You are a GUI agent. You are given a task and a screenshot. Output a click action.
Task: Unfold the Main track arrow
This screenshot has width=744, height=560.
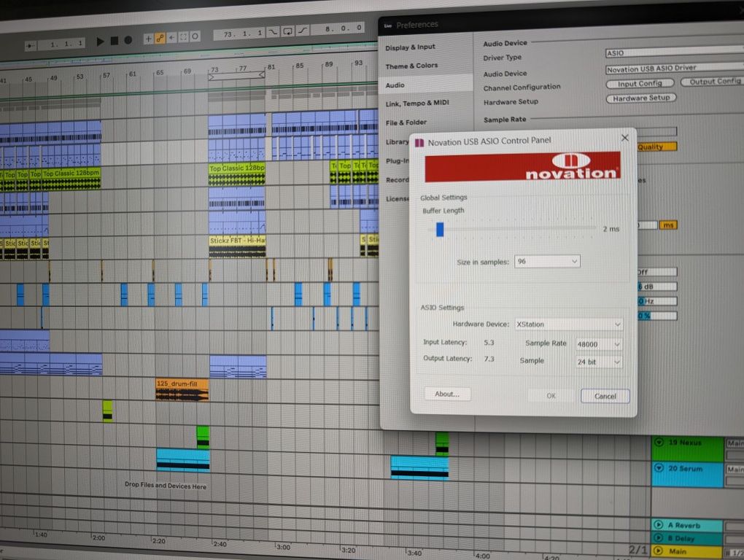(x=658, y=551)
